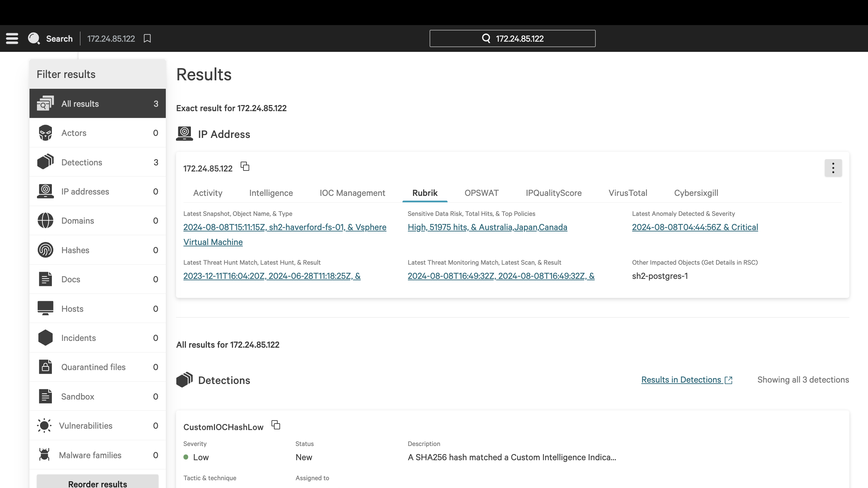
Task: Open the three-dot context menu on IP card
Action: tap(833, 168)
